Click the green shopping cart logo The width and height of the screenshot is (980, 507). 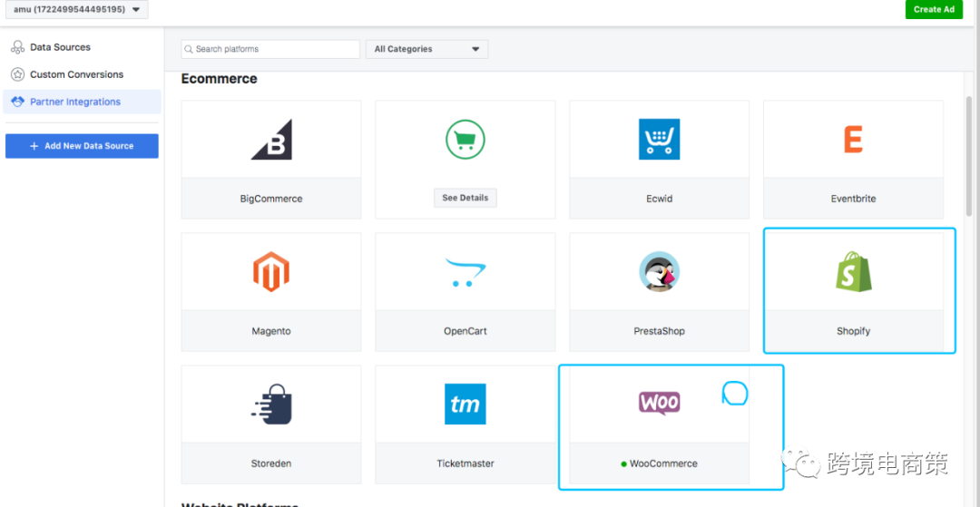[465, 140]
